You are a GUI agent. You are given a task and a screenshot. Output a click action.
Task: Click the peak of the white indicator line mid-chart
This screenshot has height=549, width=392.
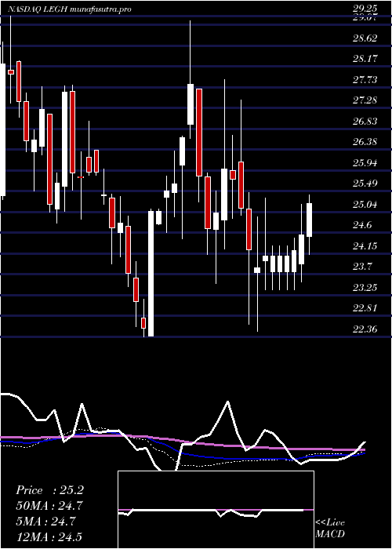click(x=228, y=402)
